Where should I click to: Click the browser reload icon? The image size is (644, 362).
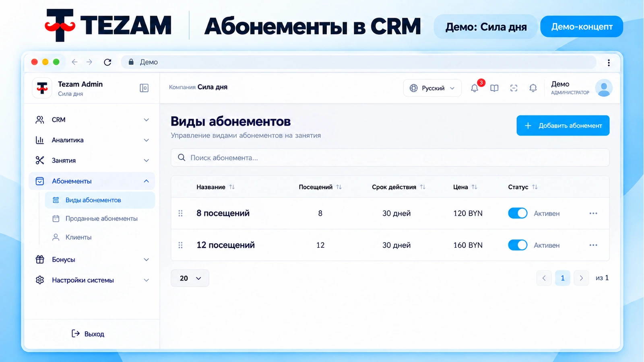pyautogui.click(x=107, y=62)
